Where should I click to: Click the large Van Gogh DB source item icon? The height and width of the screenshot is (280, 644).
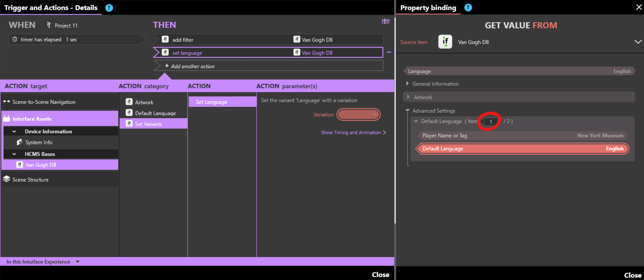(x=445, y=42)
